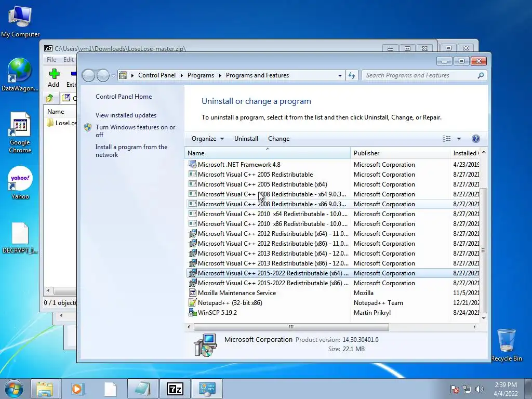Viewport: 532px width, 399px height.
Task: Open Turn Windows features on or off
Action: point(136,131)
